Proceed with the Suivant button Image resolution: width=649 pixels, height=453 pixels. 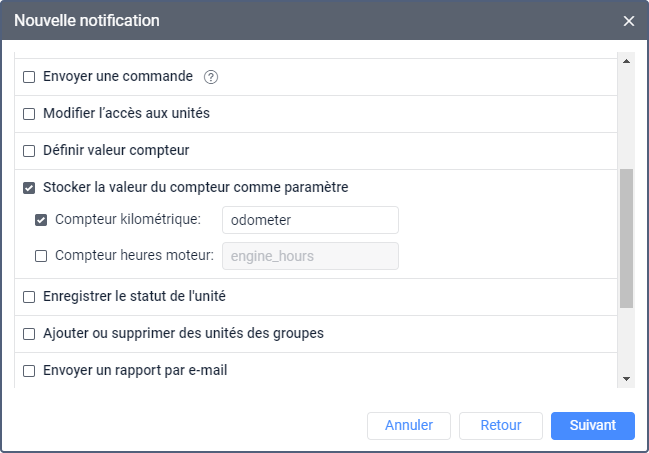[593, 426]
